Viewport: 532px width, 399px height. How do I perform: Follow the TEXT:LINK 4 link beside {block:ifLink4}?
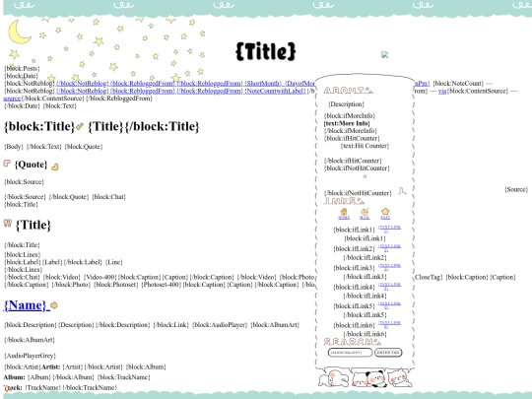click(x=389, y=286)
